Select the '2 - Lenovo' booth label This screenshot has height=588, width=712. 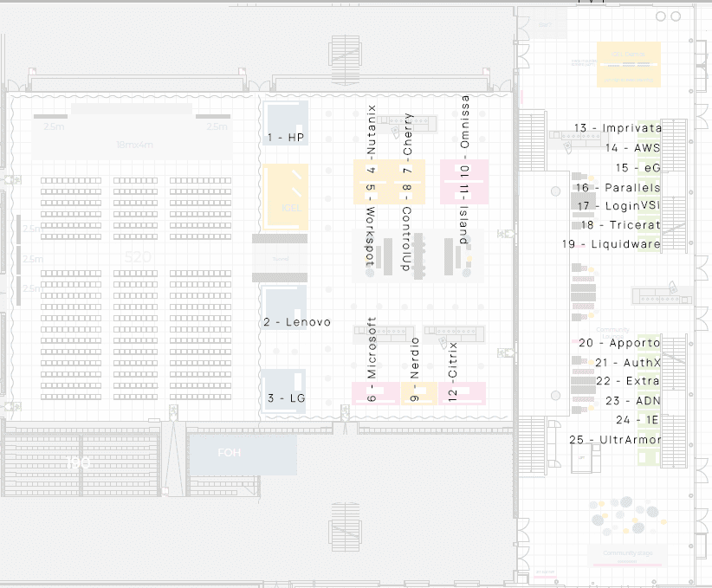pyautogui.click(x=297, y=322)
